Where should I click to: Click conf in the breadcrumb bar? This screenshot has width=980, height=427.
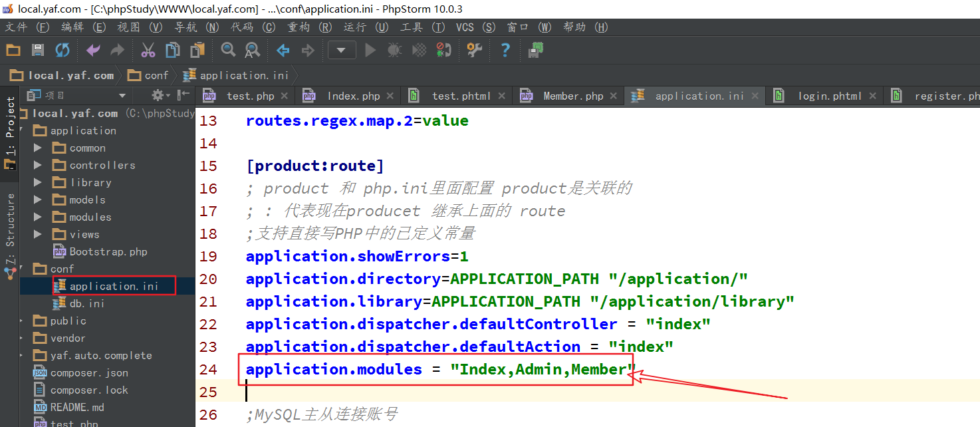(156, 76)
